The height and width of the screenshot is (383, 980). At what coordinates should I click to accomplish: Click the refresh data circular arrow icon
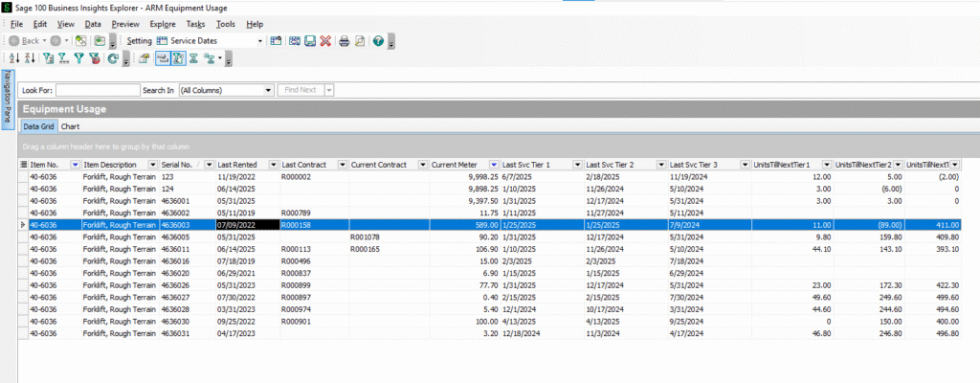coord(113,58)
